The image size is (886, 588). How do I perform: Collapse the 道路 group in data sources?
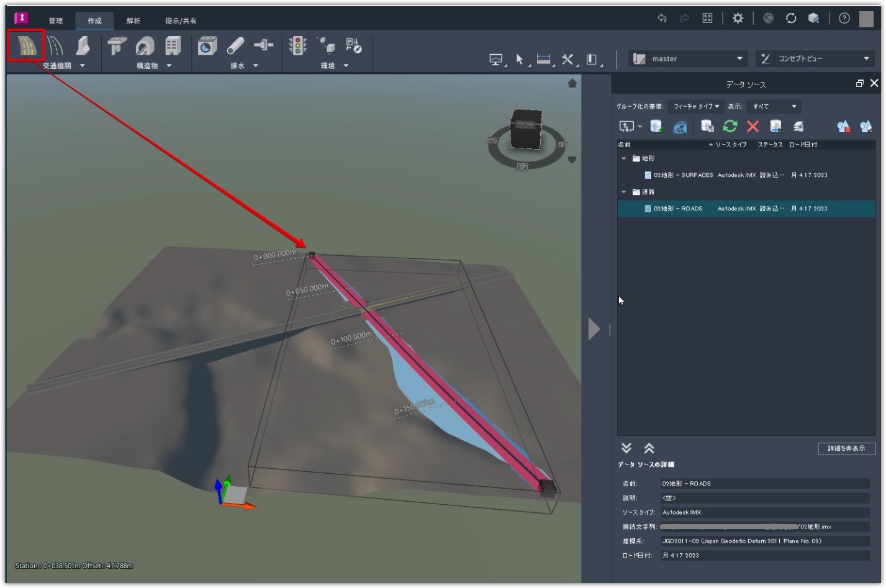click(624, 192)
